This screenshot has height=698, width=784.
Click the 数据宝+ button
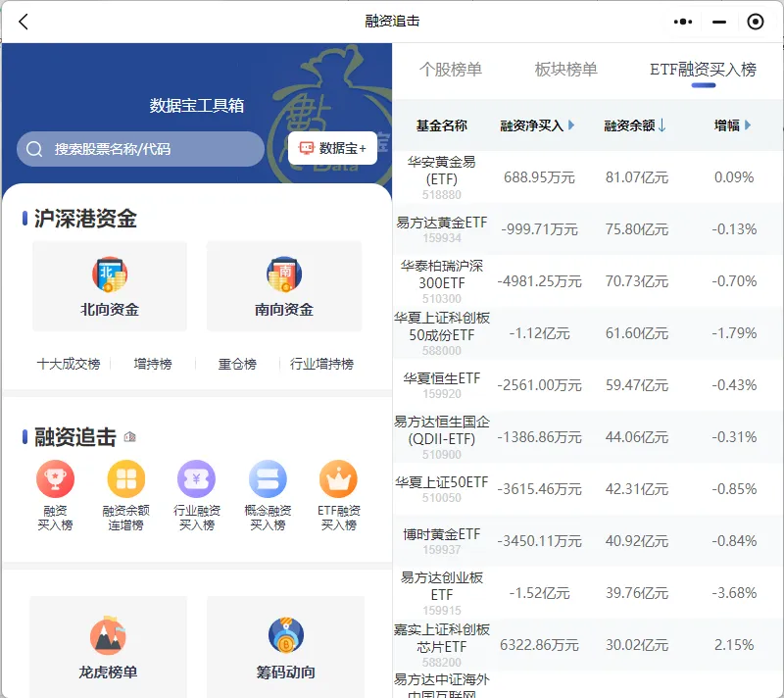[332, 148]
